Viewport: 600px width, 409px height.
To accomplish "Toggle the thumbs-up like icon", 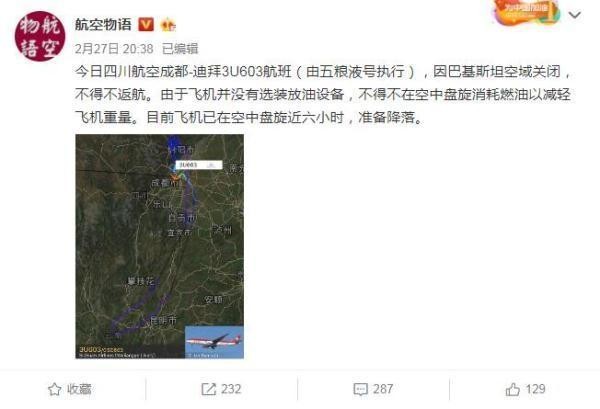I will point(512,389).
